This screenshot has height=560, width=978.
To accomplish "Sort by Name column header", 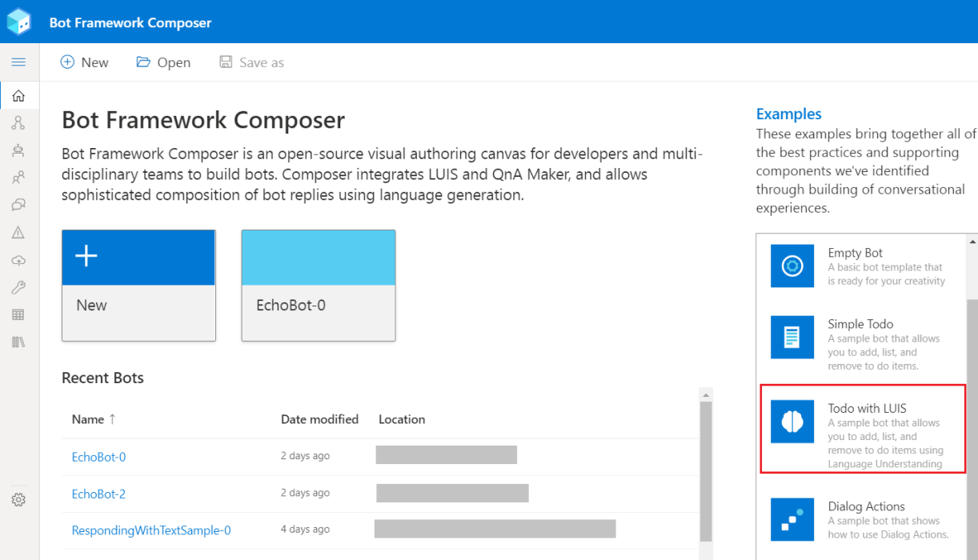I will pos(88,419).
